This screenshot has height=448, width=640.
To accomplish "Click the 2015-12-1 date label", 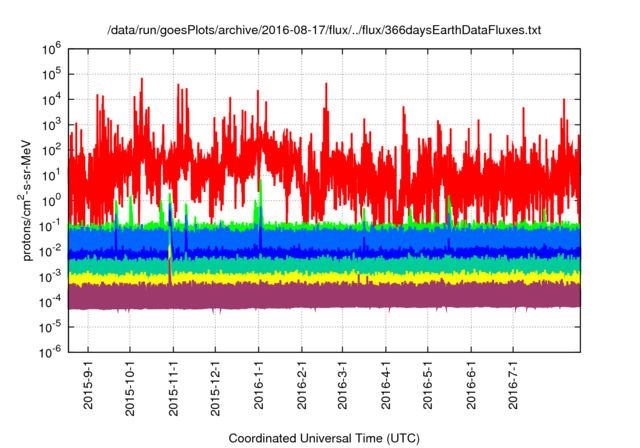I will (215, 388).
